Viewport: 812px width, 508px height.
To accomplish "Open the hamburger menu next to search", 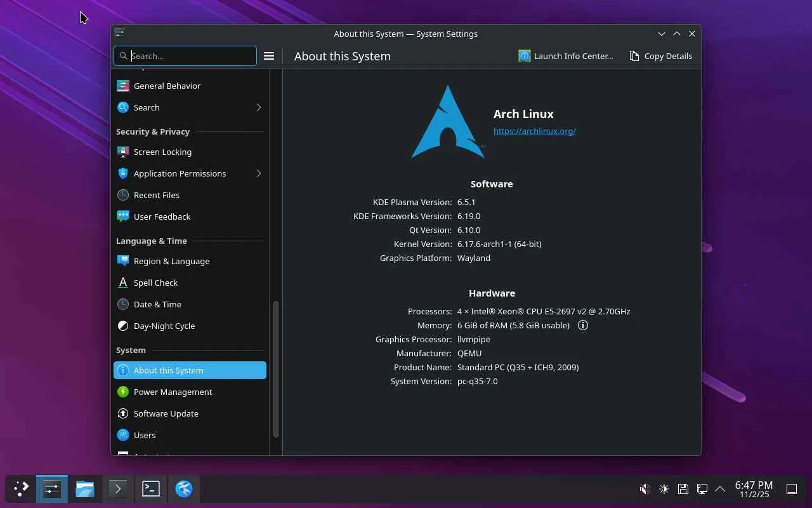I will (269, 56).
